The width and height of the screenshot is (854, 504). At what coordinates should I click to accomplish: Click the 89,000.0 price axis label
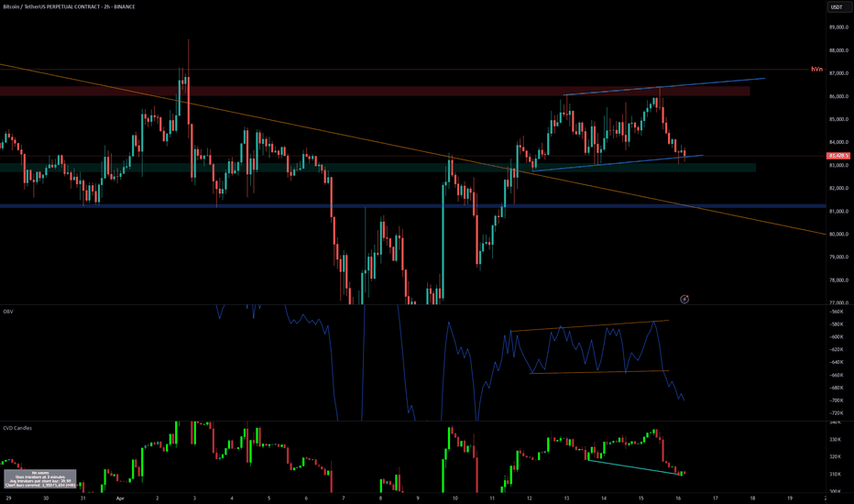click(x=838, y=27)
